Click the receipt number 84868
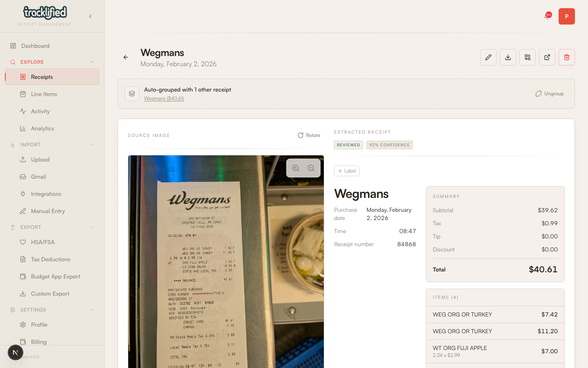 click(x=407, y=244)
